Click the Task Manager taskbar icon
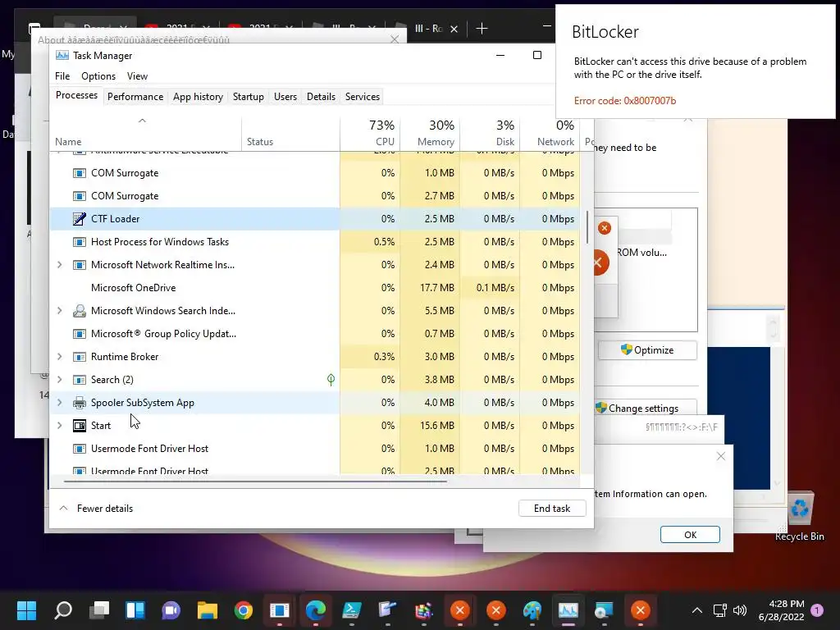This screenshot has width=840, height=630. (568, 610)
